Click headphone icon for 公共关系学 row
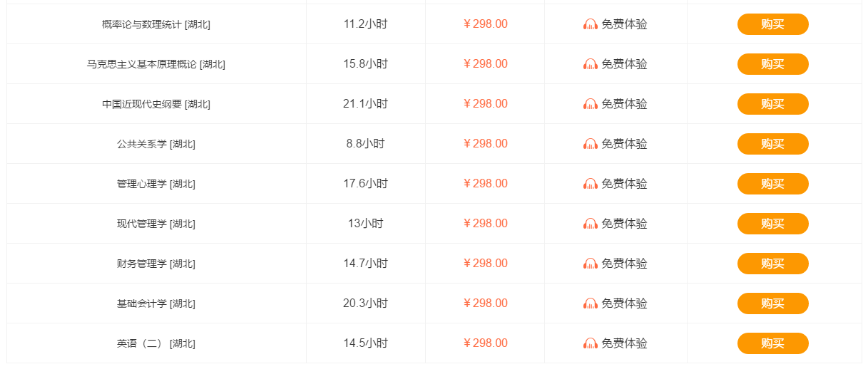 tap(591, 144)
